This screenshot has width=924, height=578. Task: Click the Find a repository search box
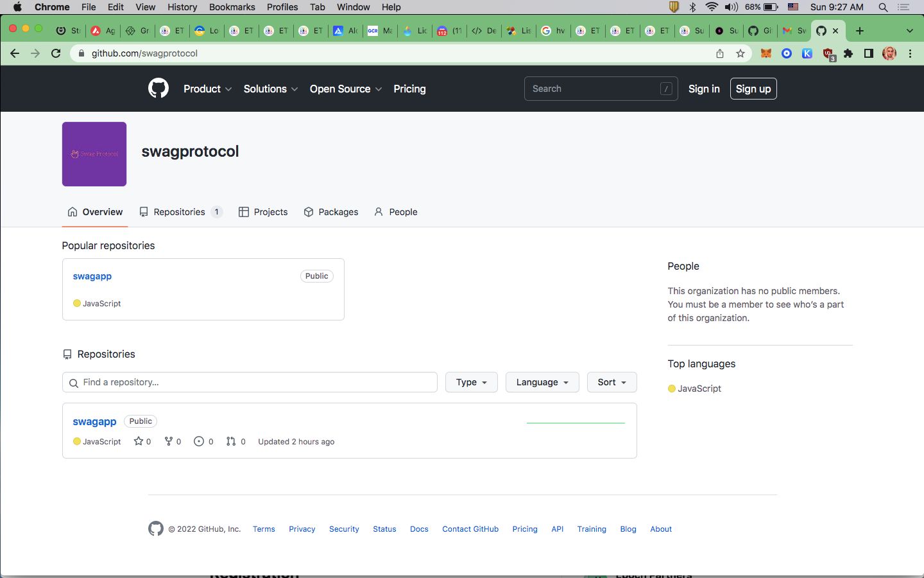[x=250, y=382]
